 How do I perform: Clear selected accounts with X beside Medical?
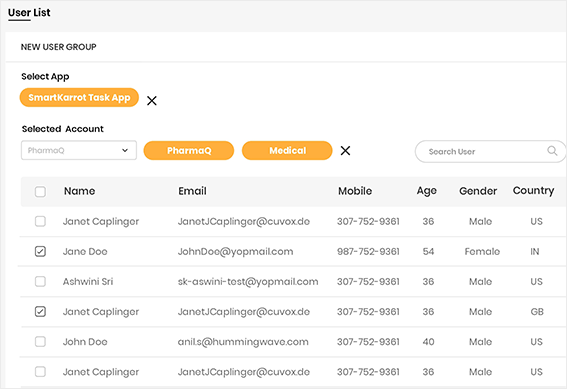click(345, 150)
